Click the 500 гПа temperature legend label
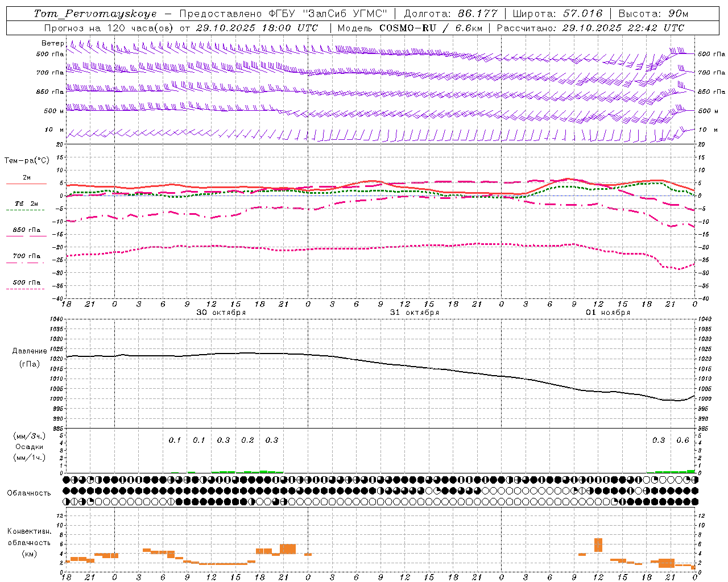 [27, 282]
